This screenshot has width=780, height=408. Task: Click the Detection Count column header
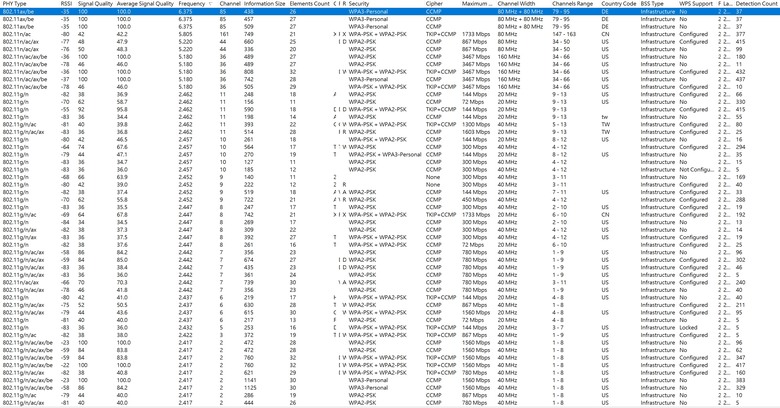coord(757,3)
